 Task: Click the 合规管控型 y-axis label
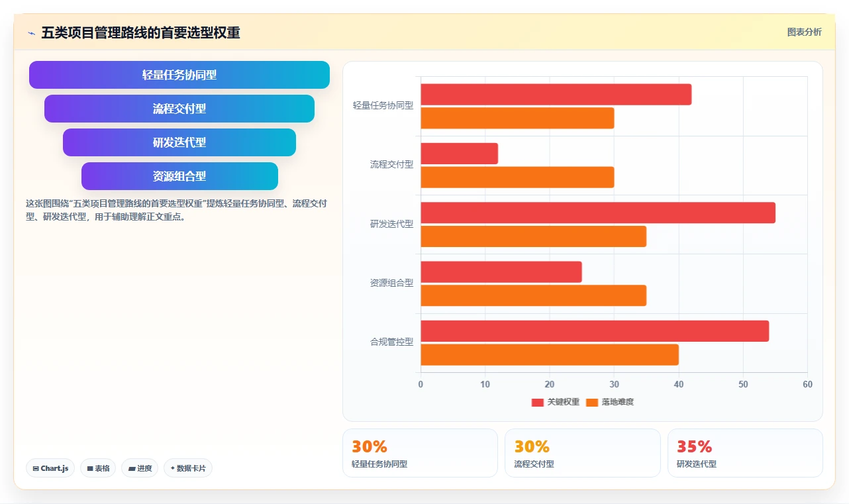pyautogui.click(x=391, y=342)
